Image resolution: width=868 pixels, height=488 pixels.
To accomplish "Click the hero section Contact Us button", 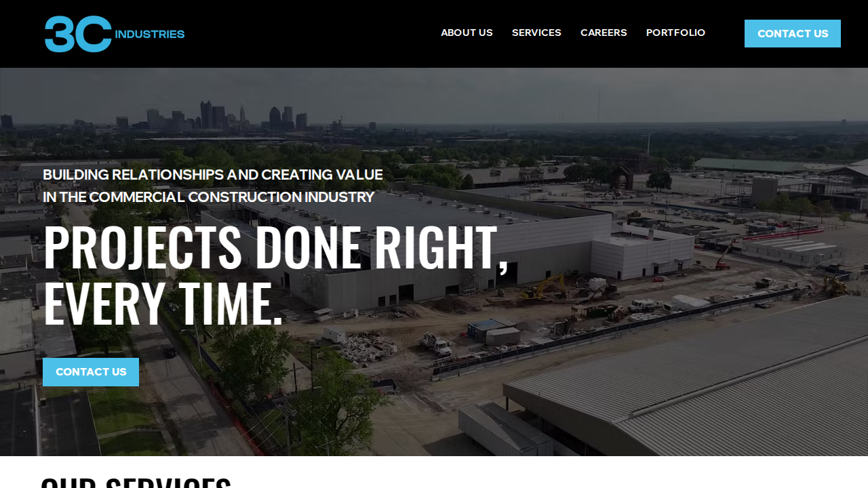I will click(91, 372).
